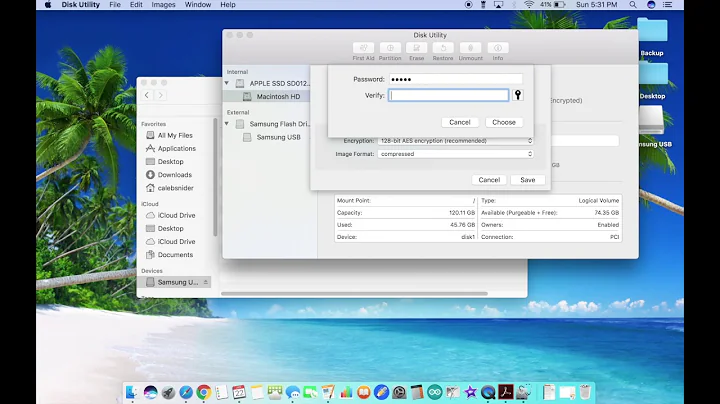Image resolution: width=720 pixels, height=404 pixels.
Task: Open Notification Center list icon
Action: point(668,5)
